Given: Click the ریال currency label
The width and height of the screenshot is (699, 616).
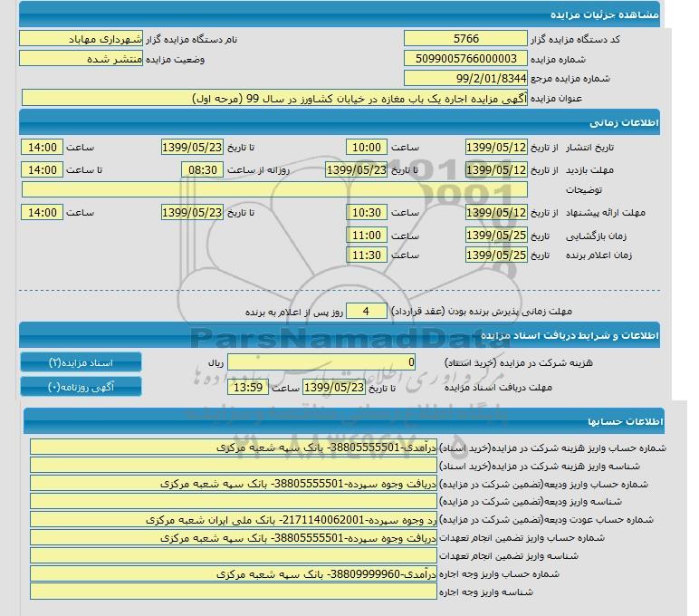Looking at the screenshot, I should click(215, 362).
